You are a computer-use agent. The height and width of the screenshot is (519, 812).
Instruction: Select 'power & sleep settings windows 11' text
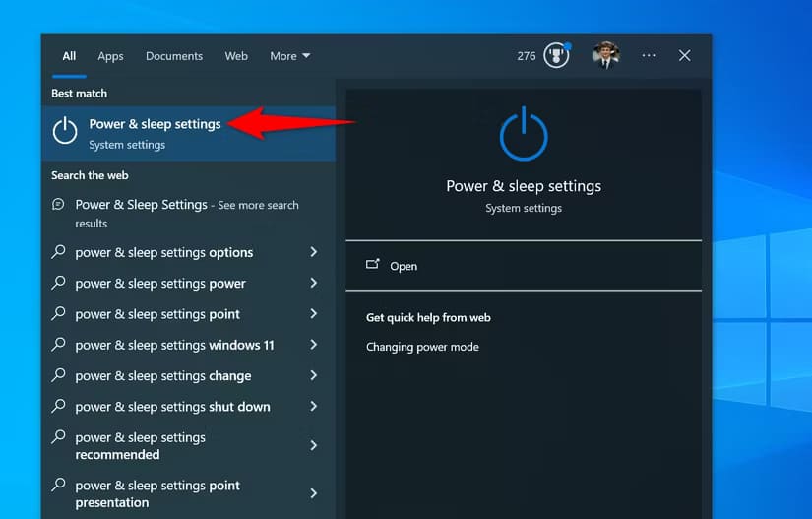[174, 345]
